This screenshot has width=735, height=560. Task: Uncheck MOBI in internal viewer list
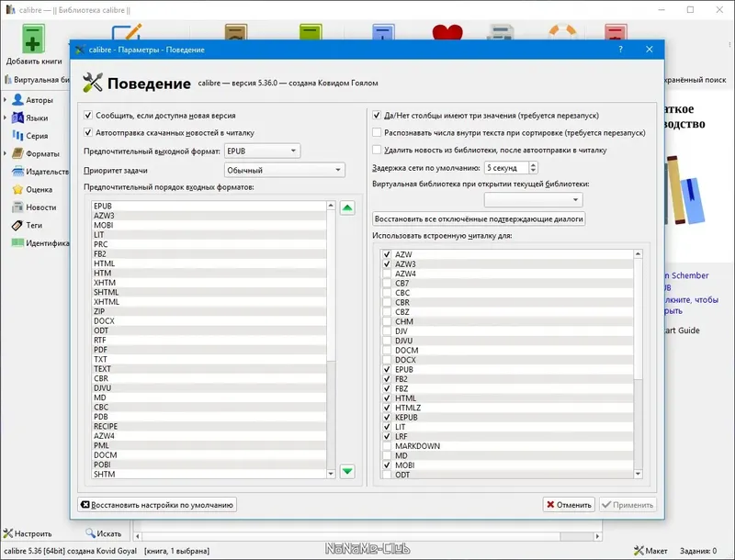(x=387, y=465)
